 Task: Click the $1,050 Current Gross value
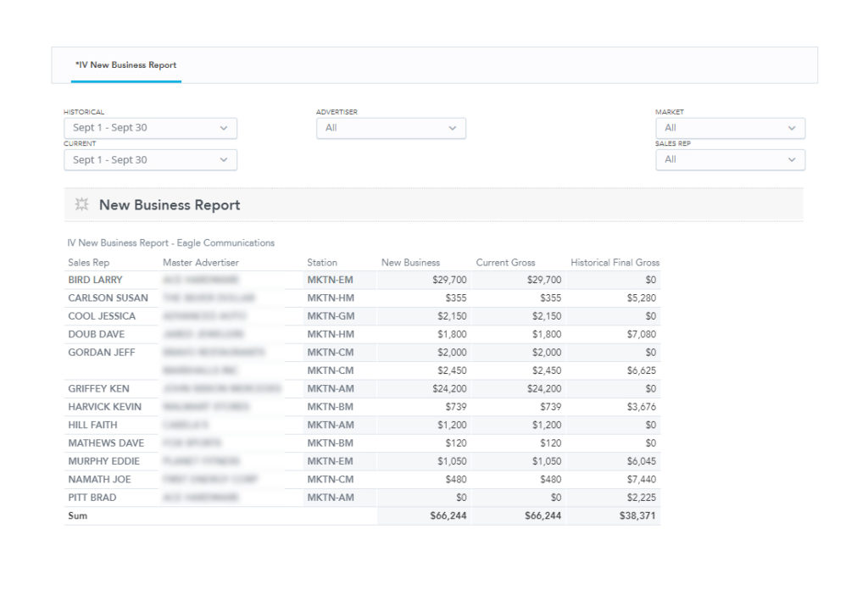coord(547,461)
